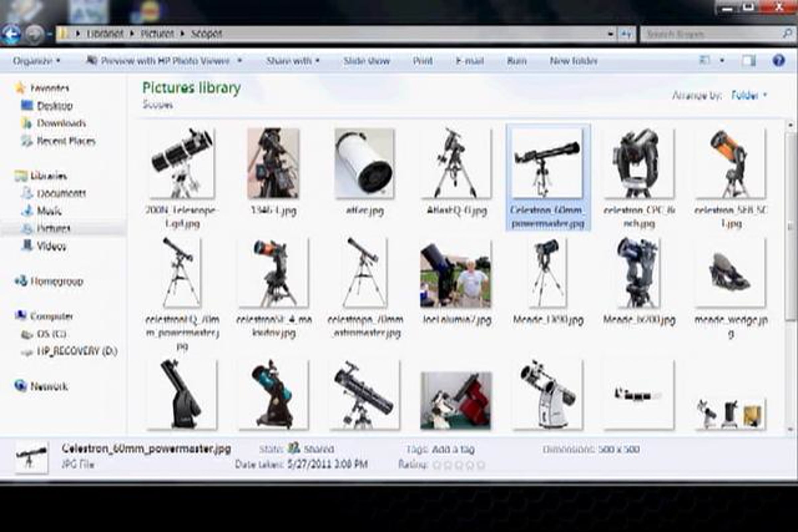Click the third rating star
The height and width of the screenshot is (532, 798).
click(x=459, y=465)
